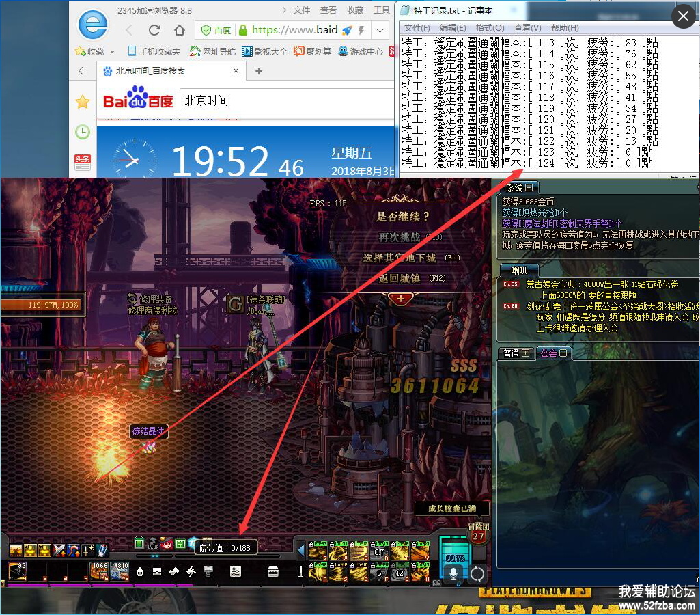700x615 pixels.
Task: Open the 网址导航 bookmark
Action: 212,52
